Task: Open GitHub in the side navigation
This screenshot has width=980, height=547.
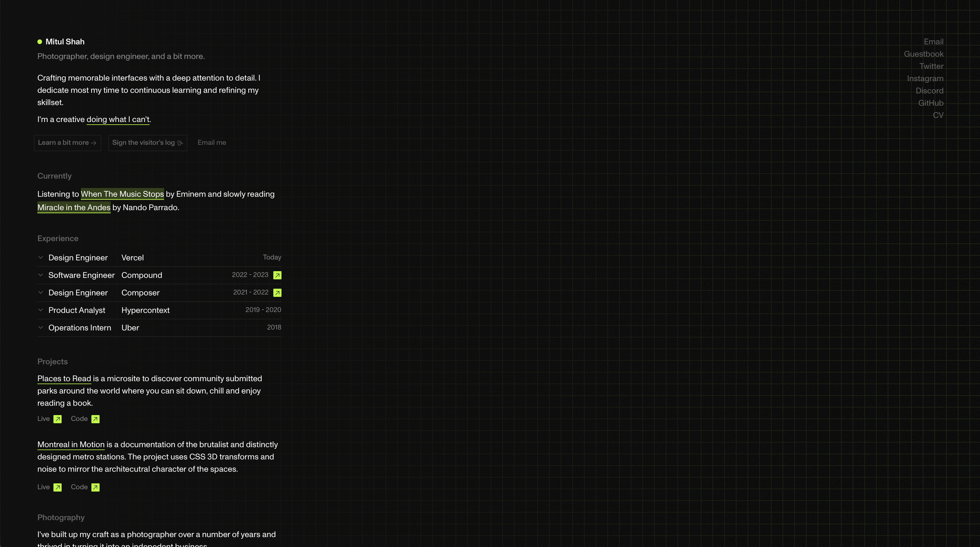Action: [x=931, y=103]
